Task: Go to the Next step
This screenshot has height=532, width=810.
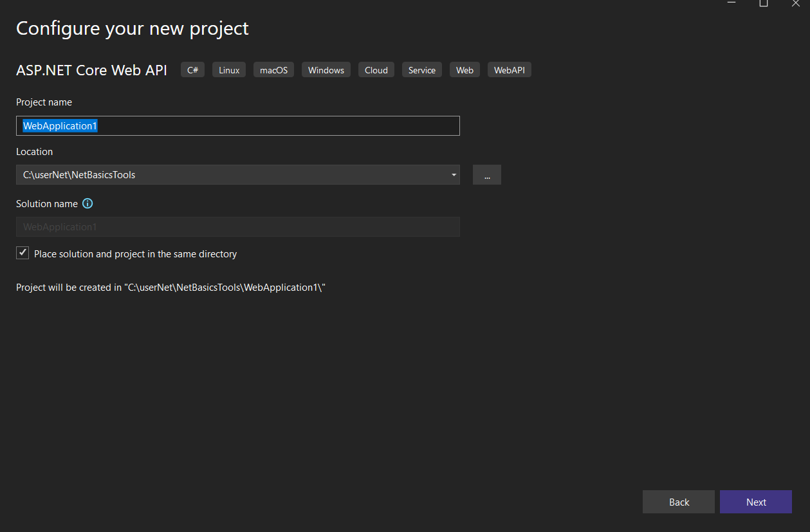Action: coord(755,502)
